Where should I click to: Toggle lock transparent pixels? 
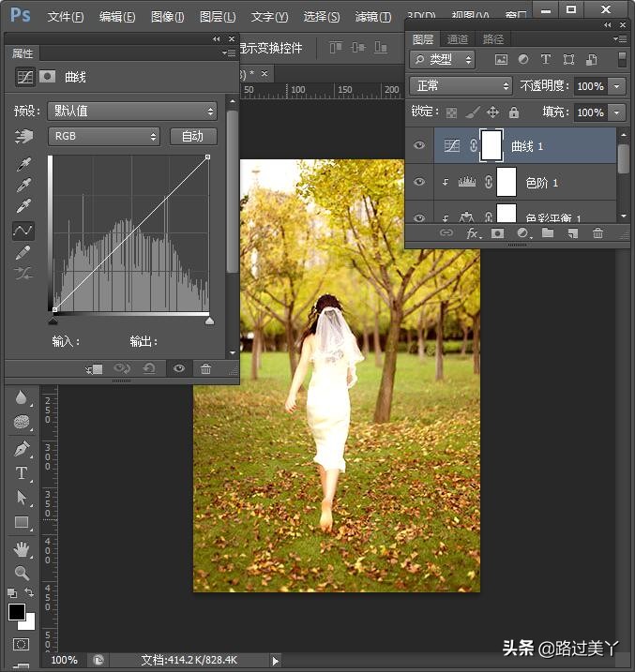point(451,112)
